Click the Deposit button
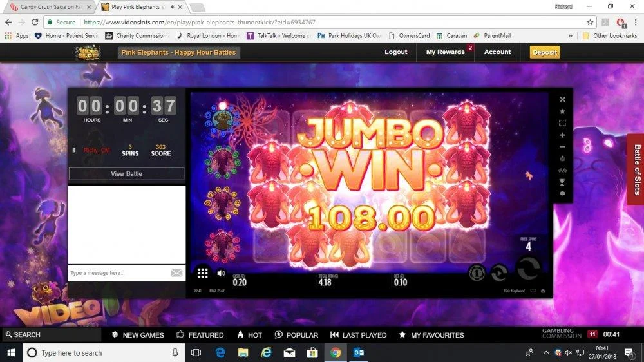This screenshot has width=644, height=362. [545, 52]
